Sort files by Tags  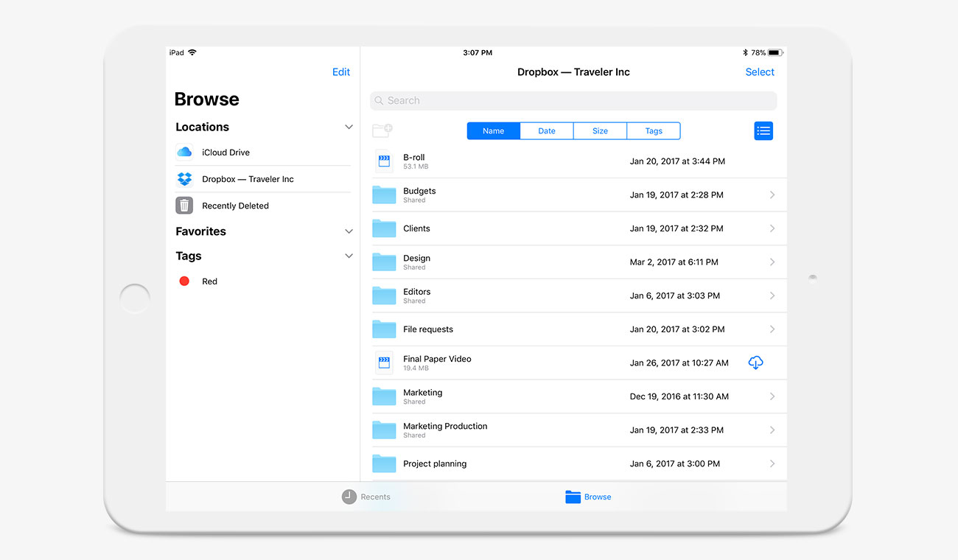coord(654,131)
